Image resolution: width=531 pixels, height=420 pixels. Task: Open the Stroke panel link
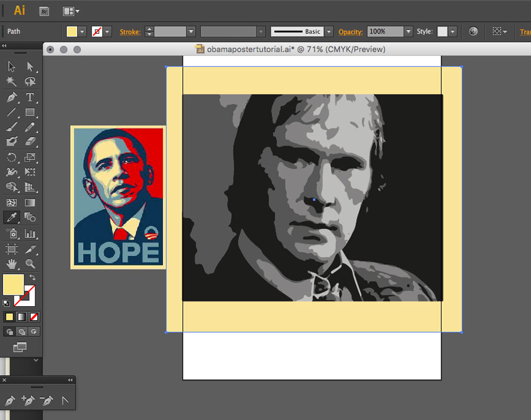pyautogui.click(x=130, y=32)
